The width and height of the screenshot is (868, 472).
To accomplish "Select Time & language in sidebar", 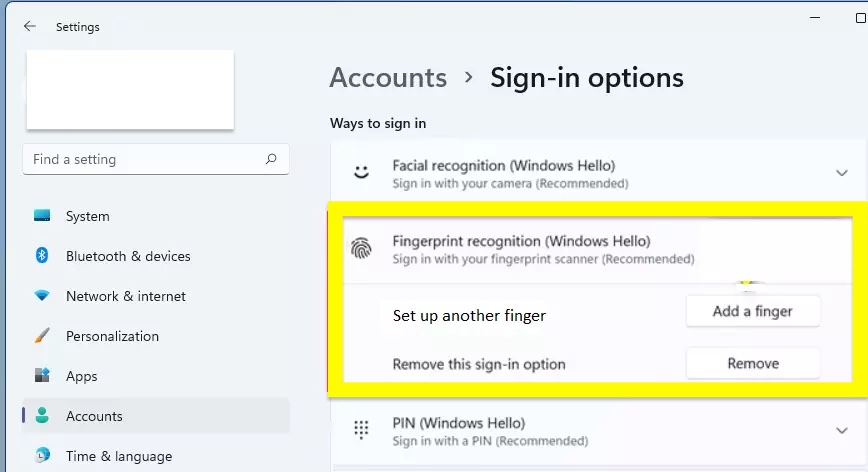I will (x=156, y=456).
